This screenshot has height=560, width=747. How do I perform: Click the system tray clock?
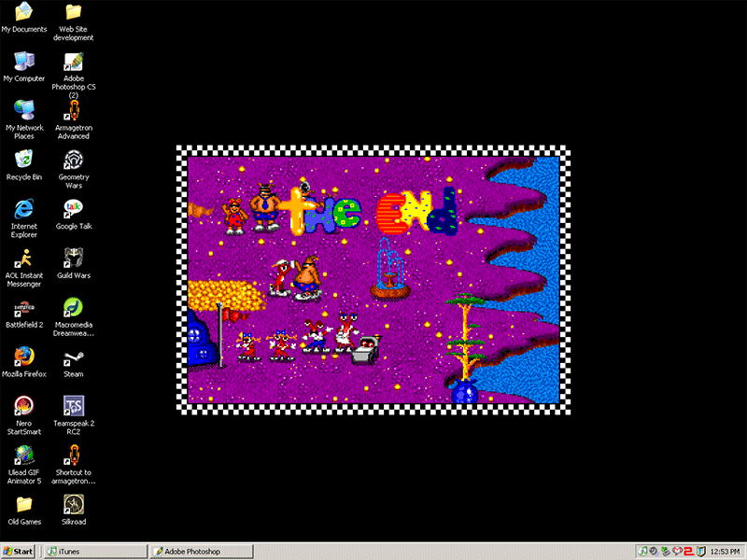(x=725, y=552)
